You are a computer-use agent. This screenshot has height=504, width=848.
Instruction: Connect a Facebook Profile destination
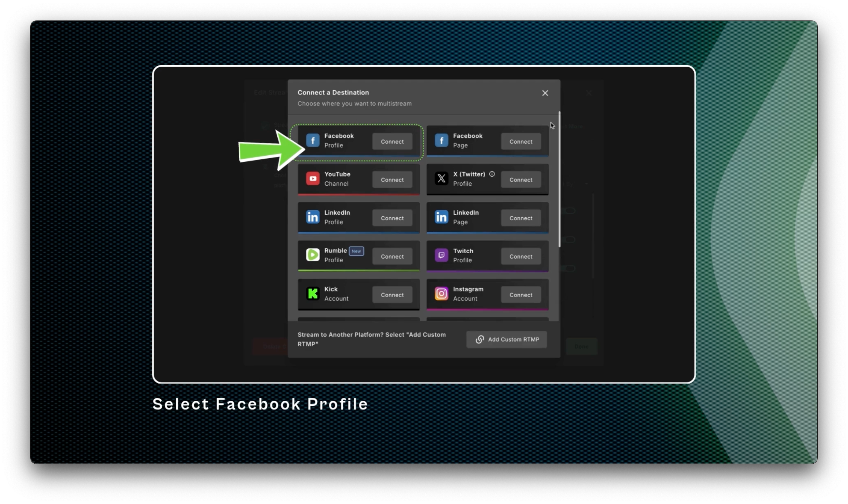click(392, 142)
